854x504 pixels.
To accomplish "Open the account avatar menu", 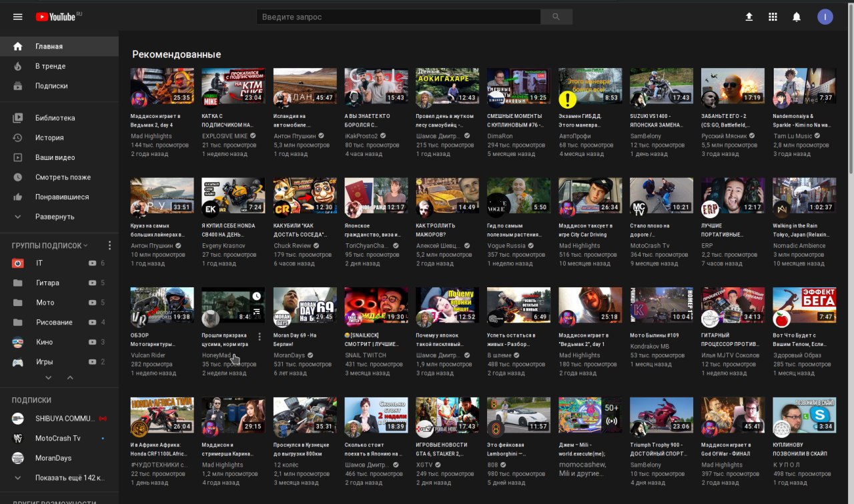I will click(825, 17).
